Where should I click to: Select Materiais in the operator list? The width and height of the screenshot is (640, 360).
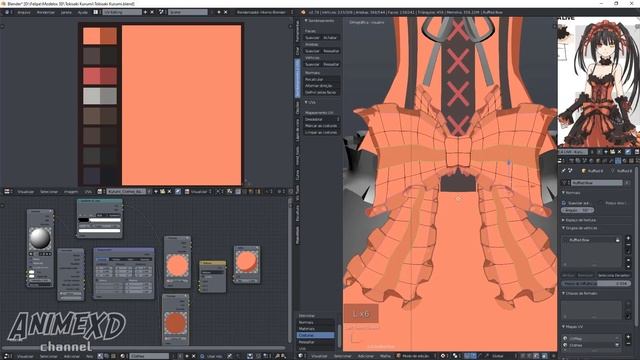316,329
